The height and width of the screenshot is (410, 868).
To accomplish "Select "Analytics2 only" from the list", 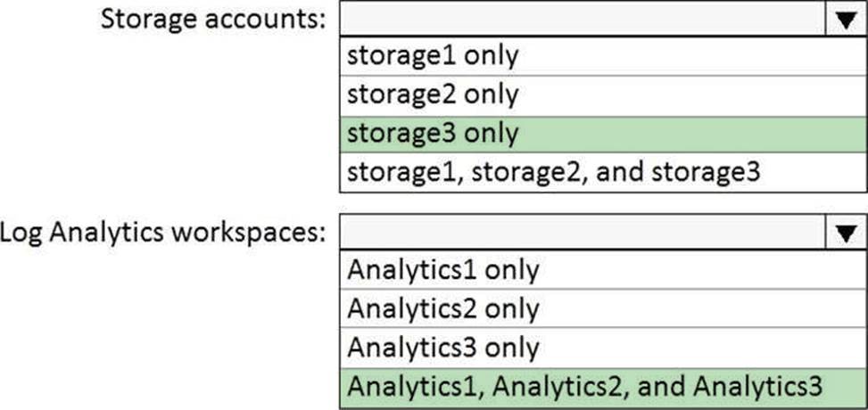I will click(x=442, y=308).
